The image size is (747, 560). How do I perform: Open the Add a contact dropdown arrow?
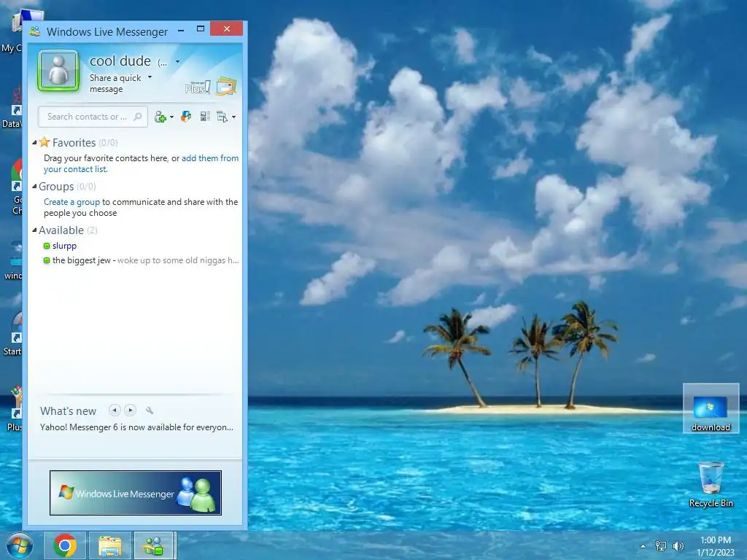click(x=171, y=117)
